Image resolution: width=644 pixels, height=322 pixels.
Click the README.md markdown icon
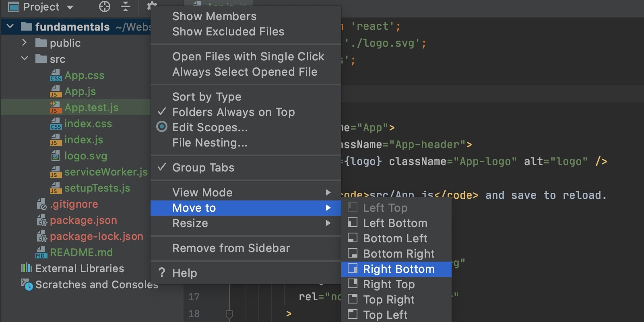click(x=40, y=252)
